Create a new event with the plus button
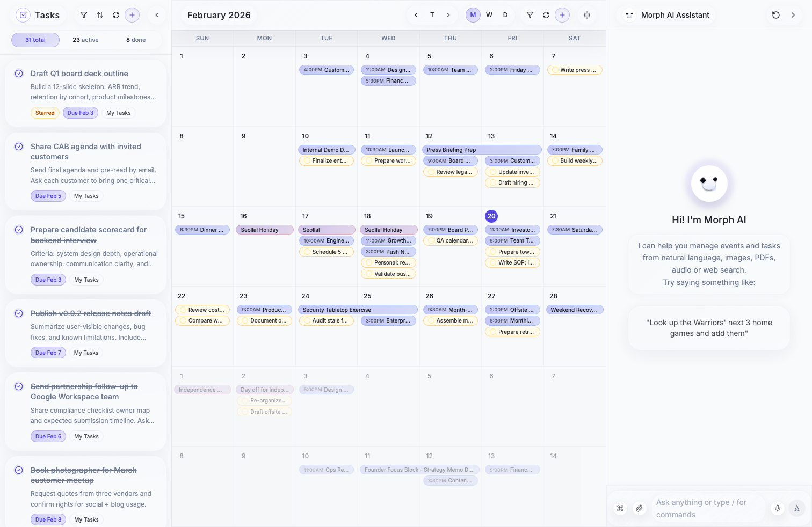The width and height of the screenshot is (812, 527). click(x=562, y=15)
